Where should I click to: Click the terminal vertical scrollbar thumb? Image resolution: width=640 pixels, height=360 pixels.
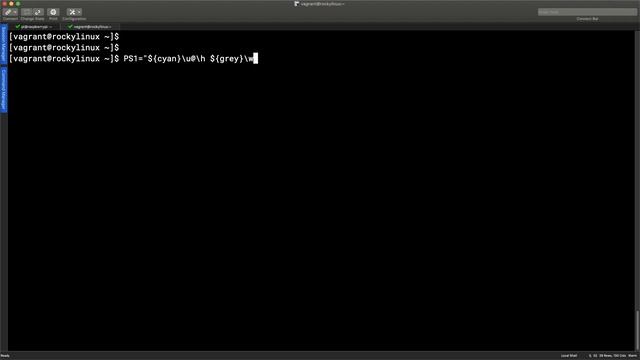coord(637,329)
